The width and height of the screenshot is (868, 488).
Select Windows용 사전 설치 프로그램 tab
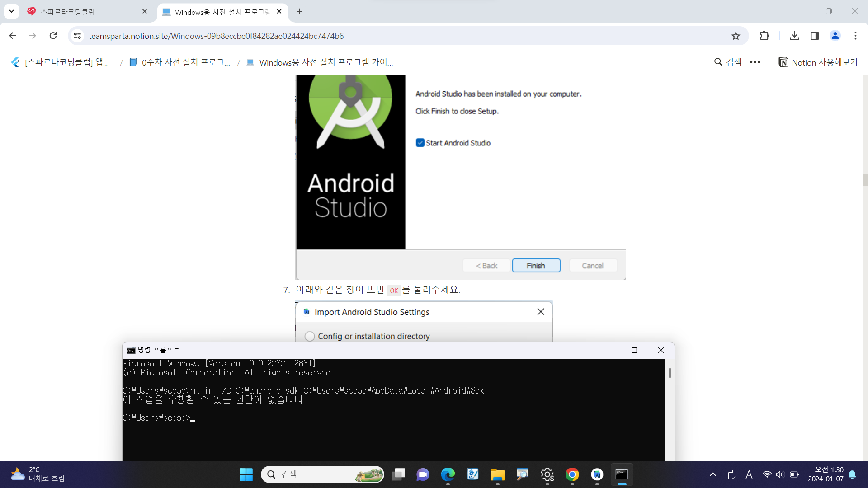[x=222, y=12]
